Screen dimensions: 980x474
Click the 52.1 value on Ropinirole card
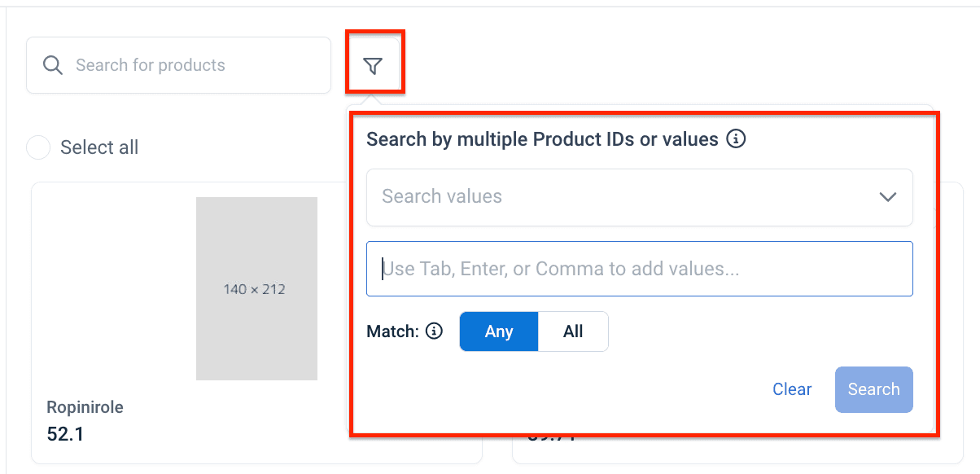coord(65,434)
